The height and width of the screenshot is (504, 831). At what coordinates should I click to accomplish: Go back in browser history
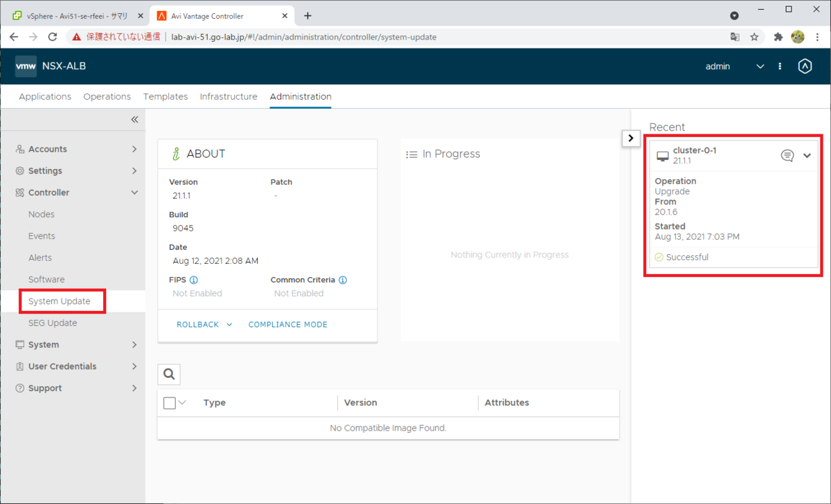tap(14, 37)
